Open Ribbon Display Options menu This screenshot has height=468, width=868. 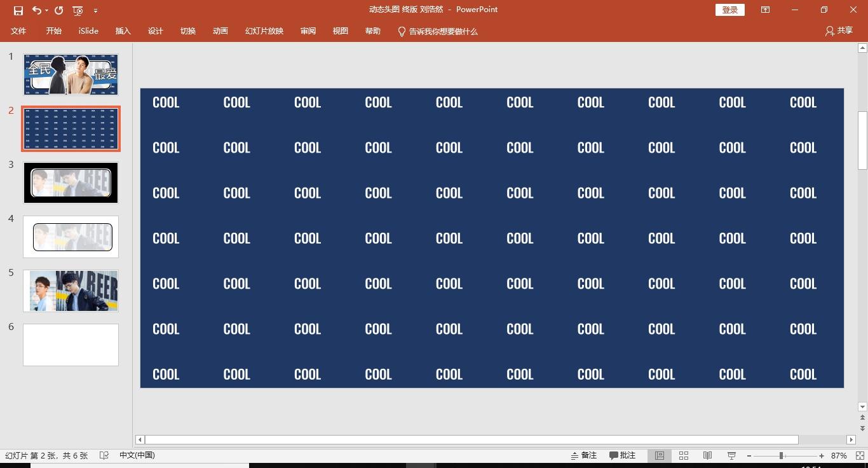[765, 10]
